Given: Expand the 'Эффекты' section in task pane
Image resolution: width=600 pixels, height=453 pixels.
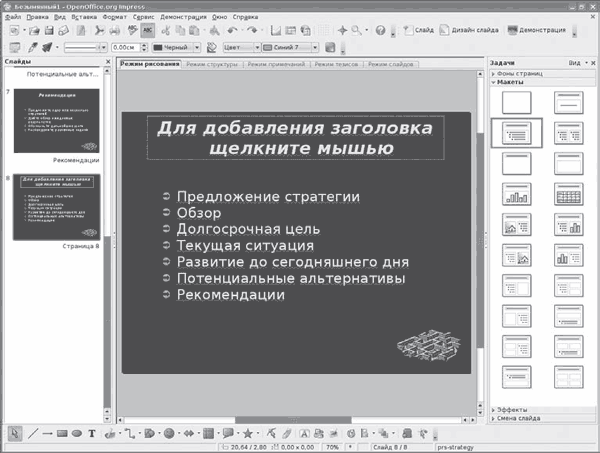Looking at the screenshot, I should [515, 409].
